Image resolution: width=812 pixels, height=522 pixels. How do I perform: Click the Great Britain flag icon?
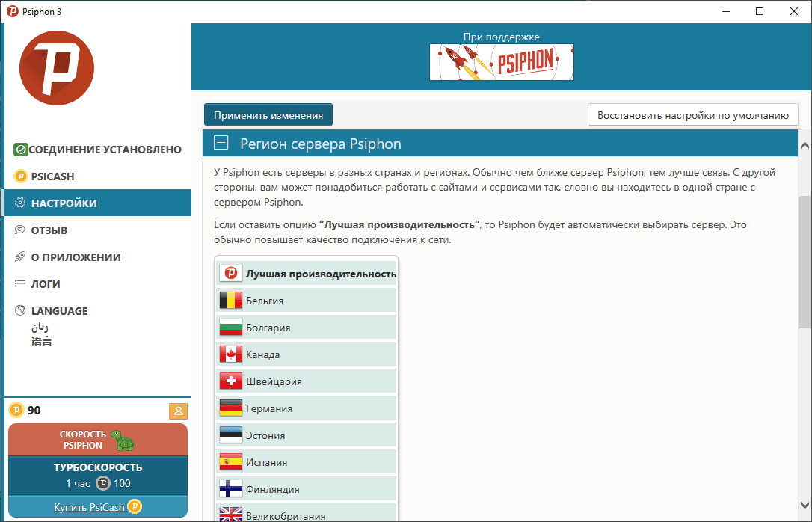coord(231,515)
